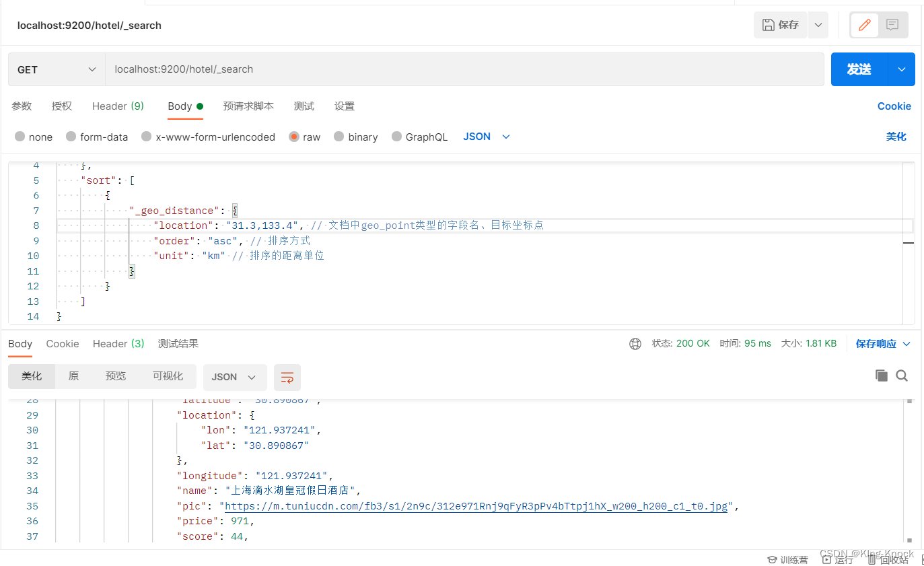Image resolution: width=924 pixels, height=566 pixels.
Task: Click the request title localhost:9200/hotel/_search
Action: click(x=90, y=26)
